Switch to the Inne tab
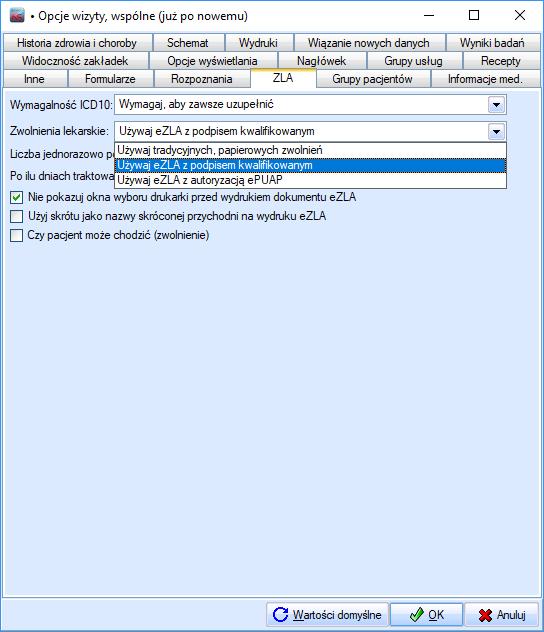 pyautogui.click(x=35, y=79)
